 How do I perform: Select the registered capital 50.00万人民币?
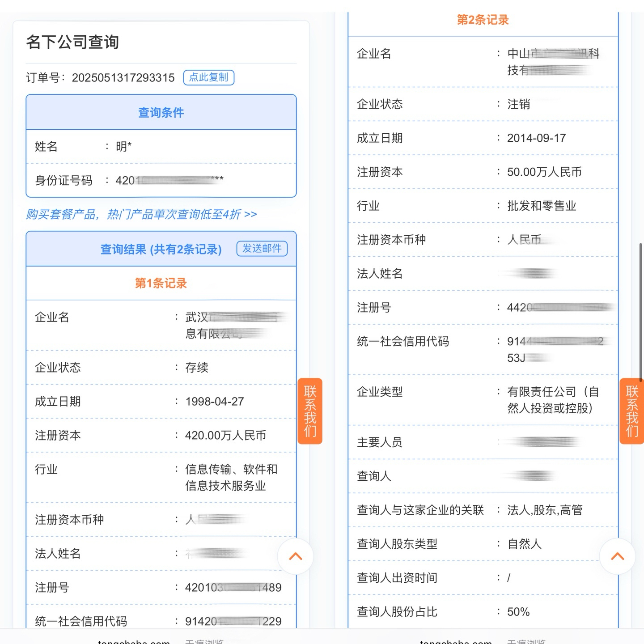pos(545,172)
